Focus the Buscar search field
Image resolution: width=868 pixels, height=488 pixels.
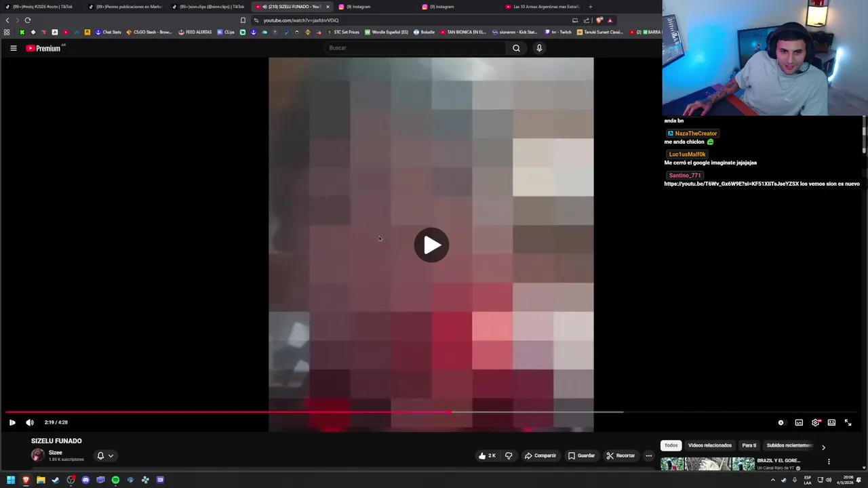tap(414, 48)
